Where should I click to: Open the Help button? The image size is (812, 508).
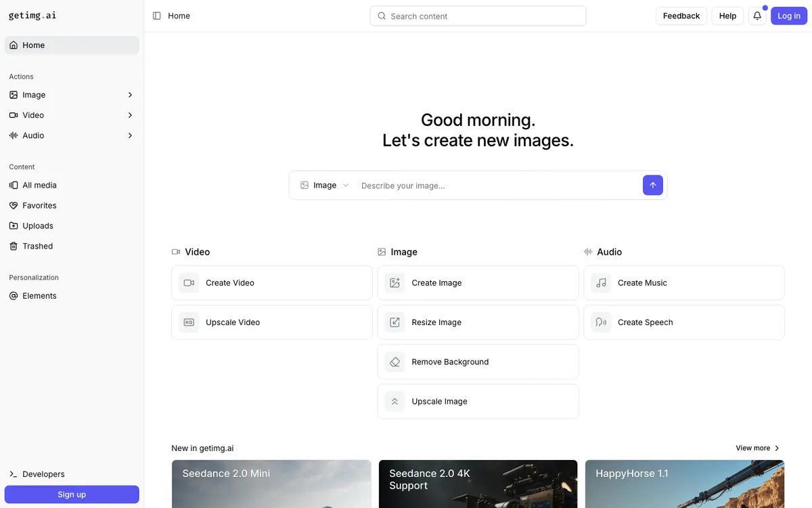(x=727, y=16)
